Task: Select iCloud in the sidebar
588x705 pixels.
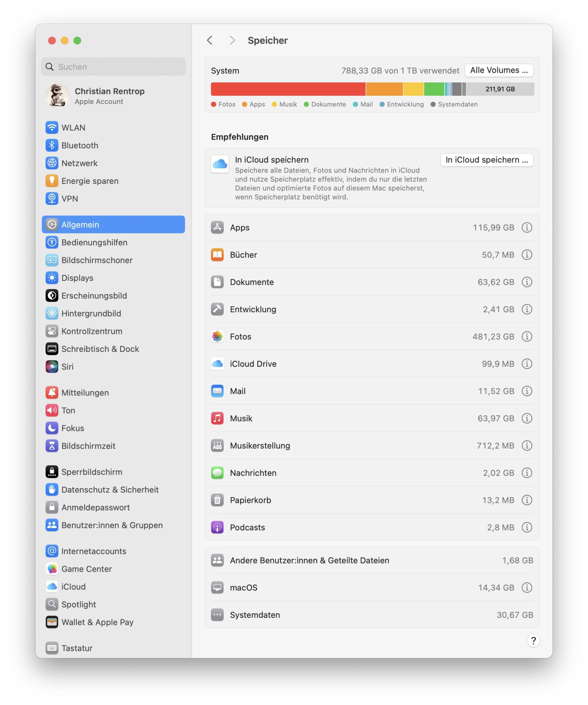Action: point(113,587)
